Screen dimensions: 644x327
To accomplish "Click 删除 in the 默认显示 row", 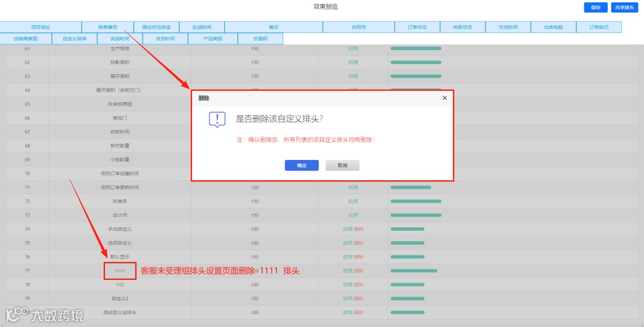I will (x=358, y=257).
